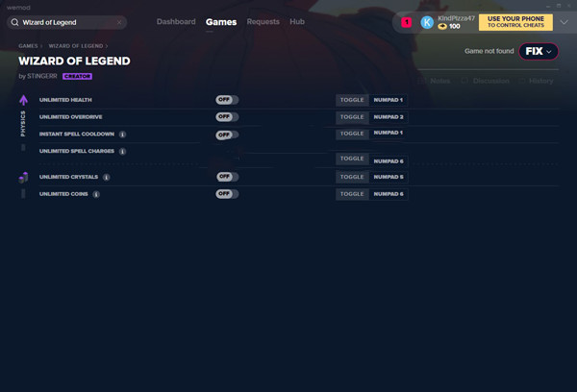Click the purple Physics category arrow icon
The height and width of the screenshot is (392, 577).
pos(23,100)
